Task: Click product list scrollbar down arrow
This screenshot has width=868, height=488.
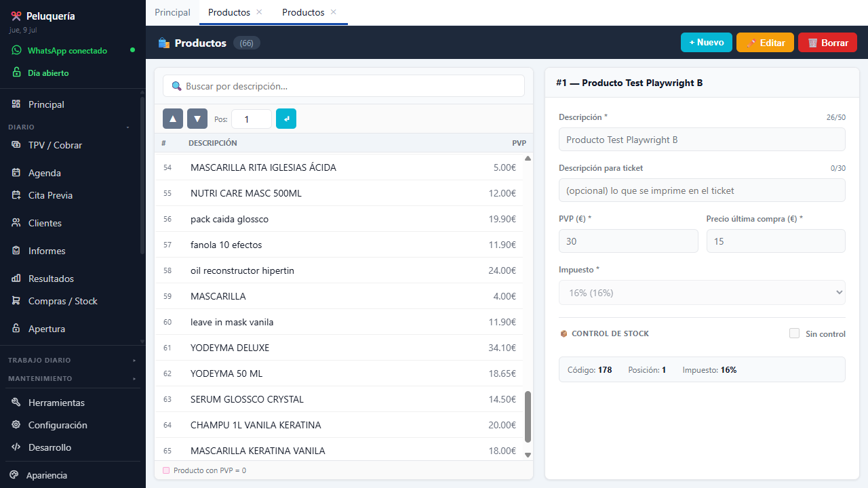Action: click(x=528, y=455)
